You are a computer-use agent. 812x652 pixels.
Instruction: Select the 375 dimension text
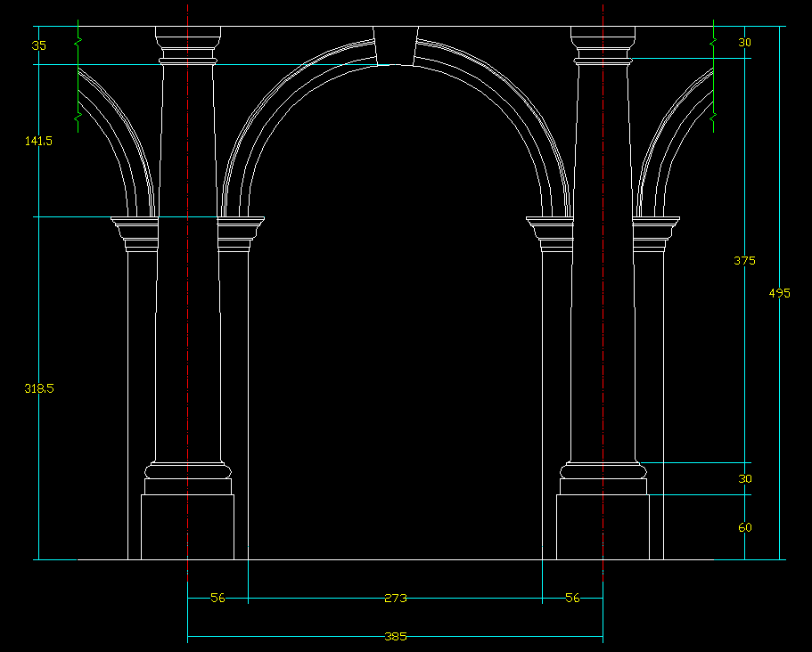tap(744, 261)
